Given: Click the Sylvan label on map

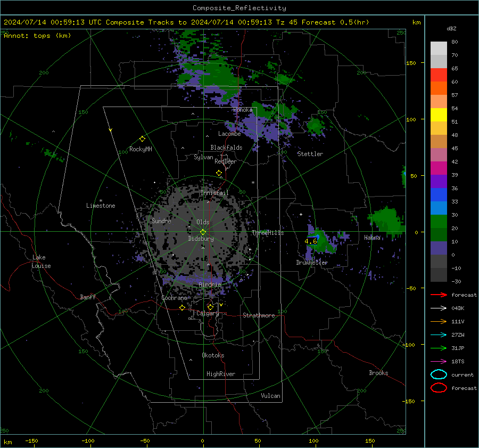Looking at the screenshot, I should pos(203,158).
